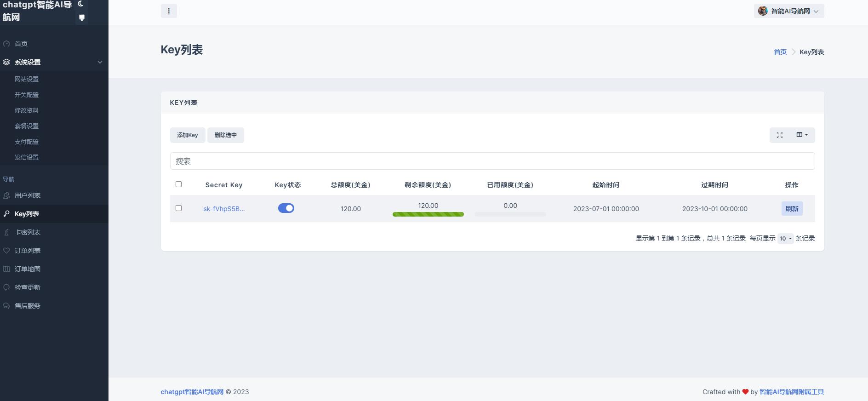The image size is (868, 401).
Task: Click the pin sidebar icon in header
Action: [x=82, y=18]
